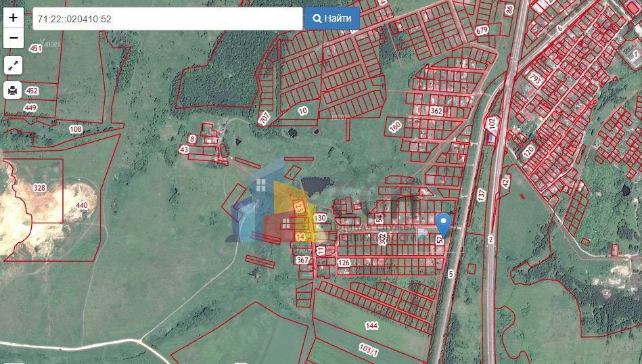Print the map using printer icon
The height and width of the screenshot is (364, 642).
pyautogui.click(x=14, y=90)
